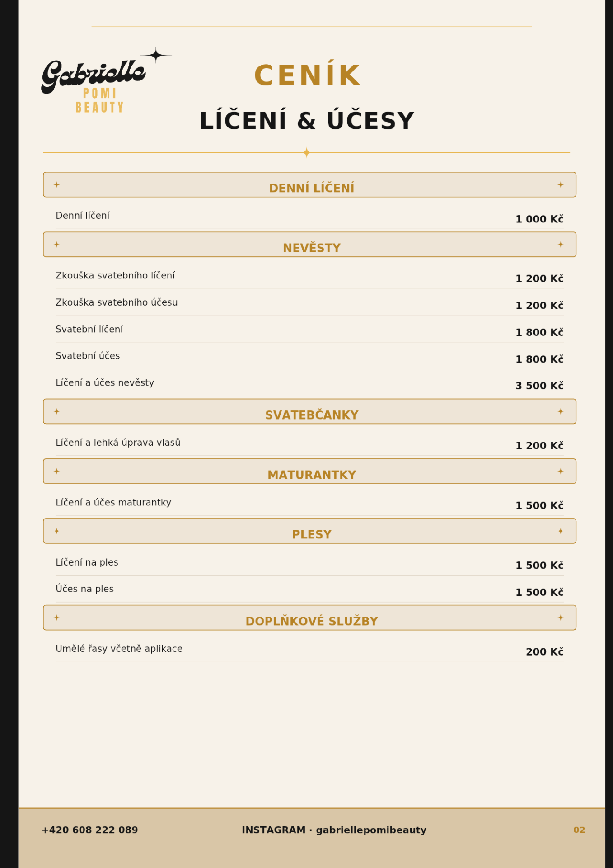Open the Instagram gabriellepomibeauty link
Image resolution: width=613 pixels, height=868 pixels.
coord(334,830)
